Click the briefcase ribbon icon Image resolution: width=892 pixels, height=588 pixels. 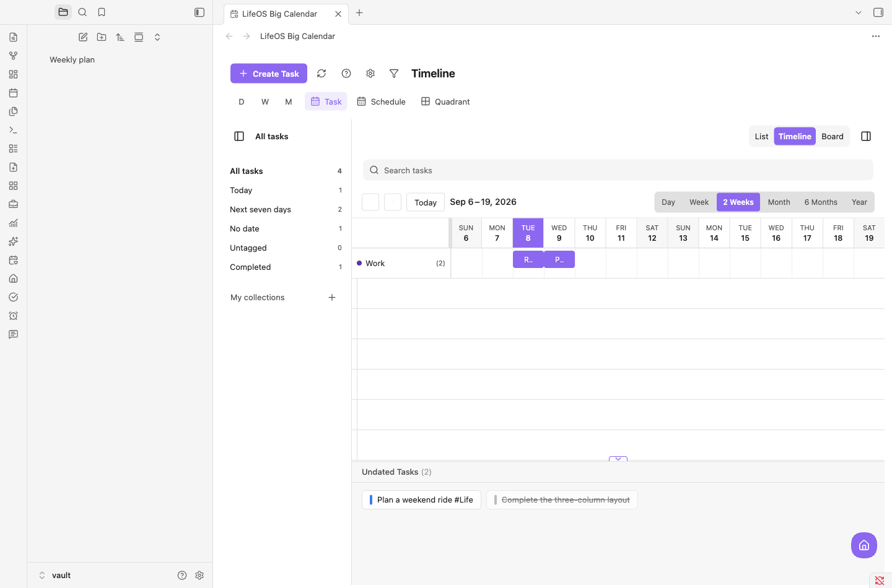[13, 204]
